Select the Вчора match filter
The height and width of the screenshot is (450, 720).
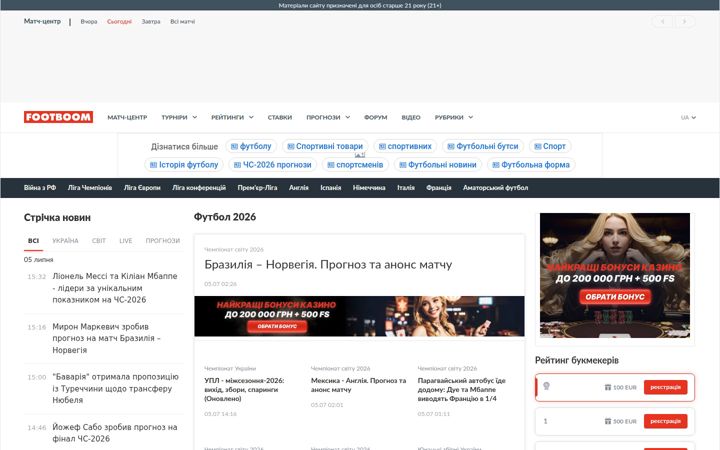click(89, 22)
